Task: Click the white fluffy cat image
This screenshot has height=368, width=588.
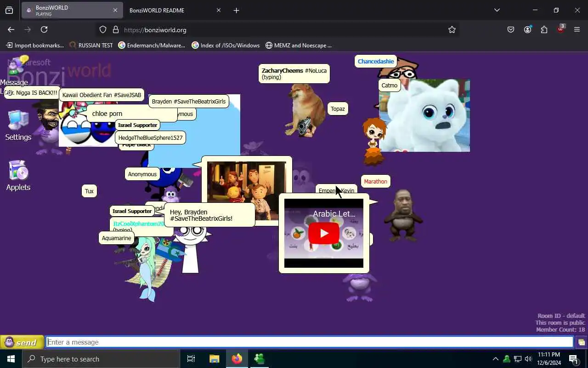Action: (x=424, y=115)
